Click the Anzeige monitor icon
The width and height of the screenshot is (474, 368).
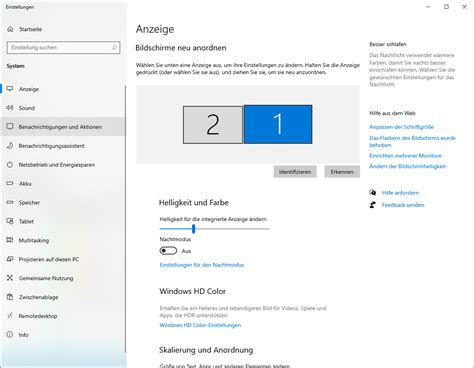coord(10,89)
